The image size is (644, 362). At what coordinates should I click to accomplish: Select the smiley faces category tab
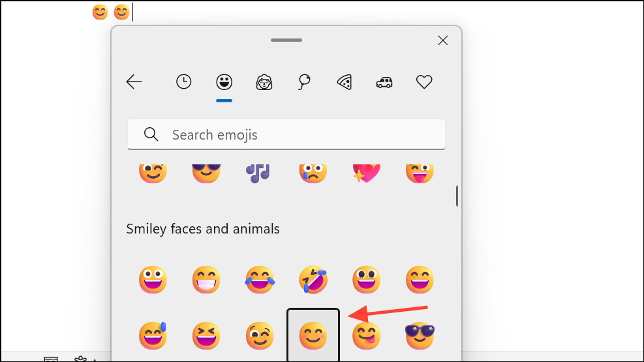(224, 82)
